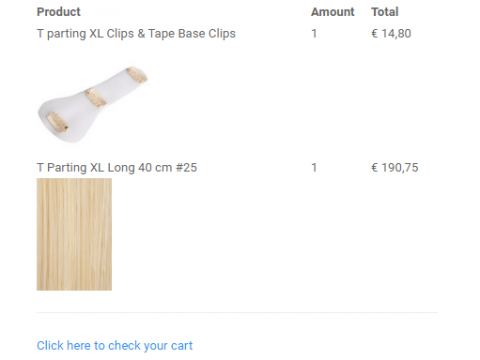Screen dimensions: 480x360
Task: Click the € 14,80 total price
Action: point(391,34)
